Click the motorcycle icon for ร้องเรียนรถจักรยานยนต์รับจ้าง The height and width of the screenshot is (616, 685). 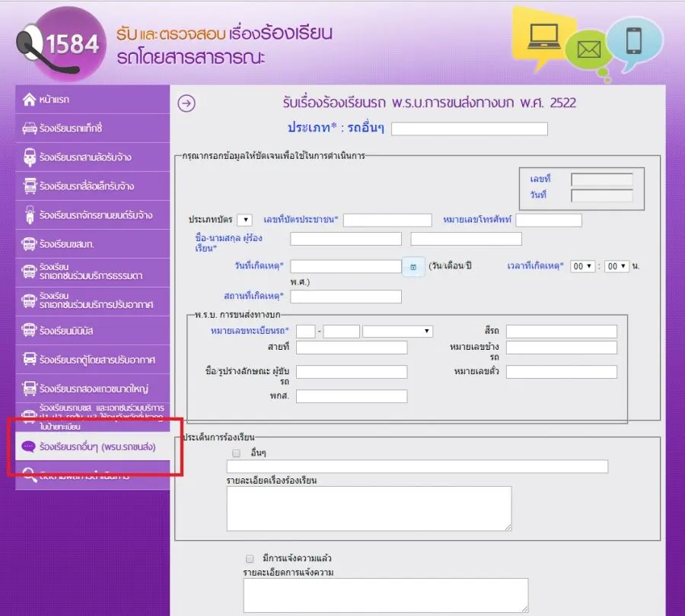tap(30, 215)
